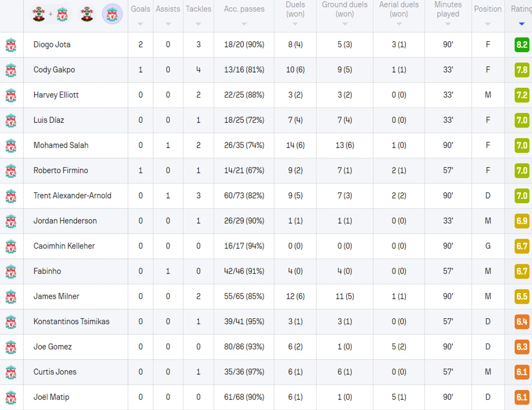This screenshot has width=532, height=410.
Task: Open Konstantinos Tsimikas player link
Action: [x=71, y=321]
